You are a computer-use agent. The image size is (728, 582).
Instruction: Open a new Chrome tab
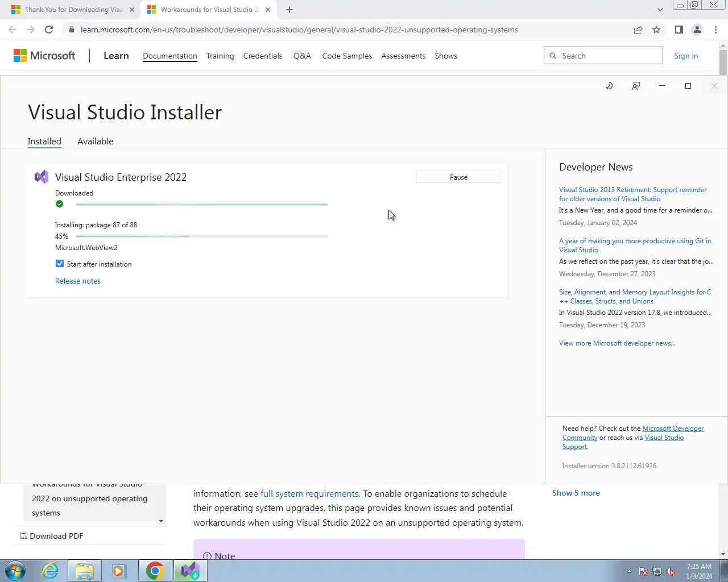tap(289, 10)
